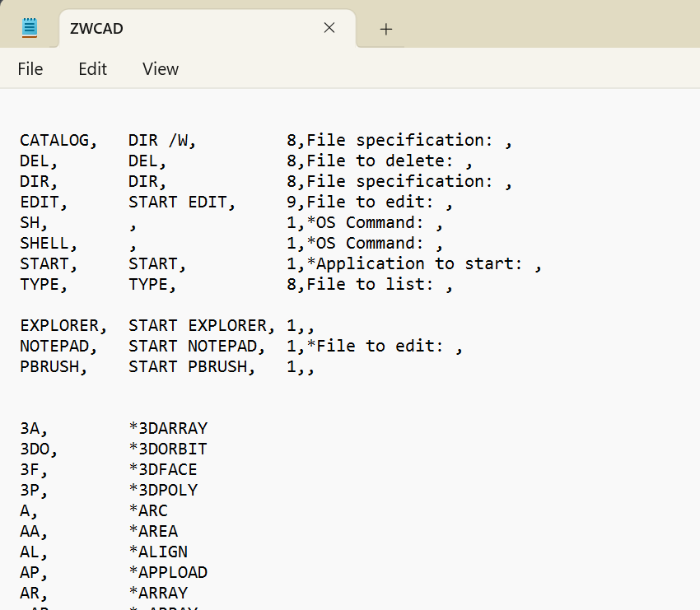Click 'Application to start:' text

click(x=418, y=263)
